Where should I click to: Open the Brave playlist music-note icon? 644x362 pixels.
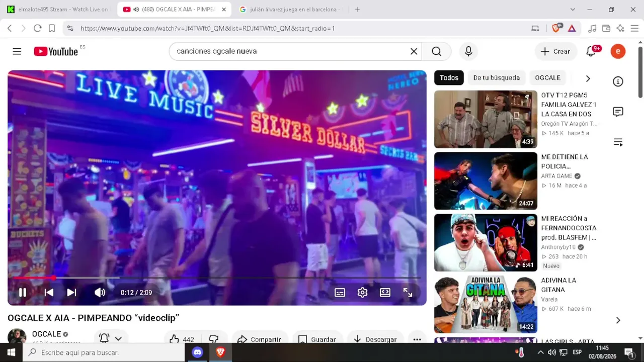click(x=593, y=28)
